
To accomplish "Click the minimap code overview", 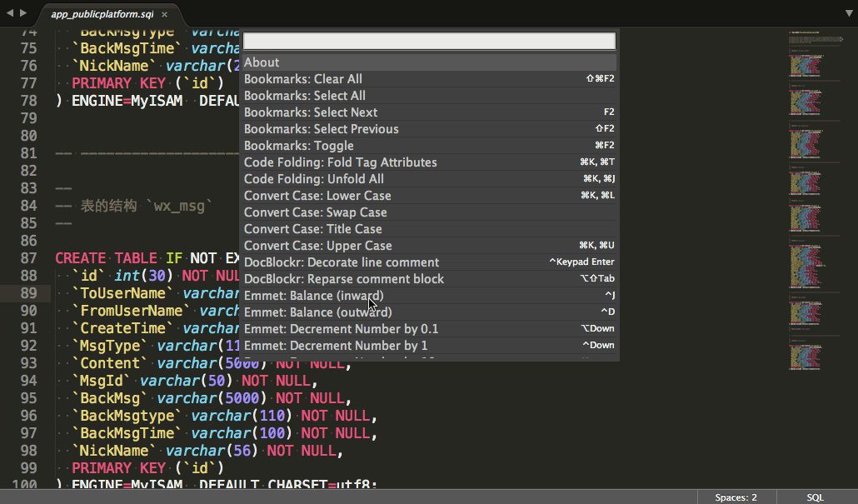I will coord(816,200).
